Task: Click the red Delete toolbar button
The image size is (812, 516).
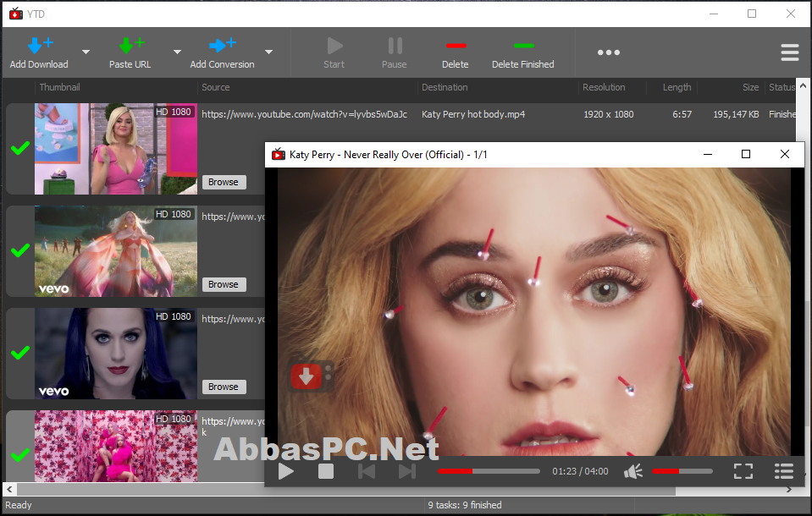Action: pos(456,52)
